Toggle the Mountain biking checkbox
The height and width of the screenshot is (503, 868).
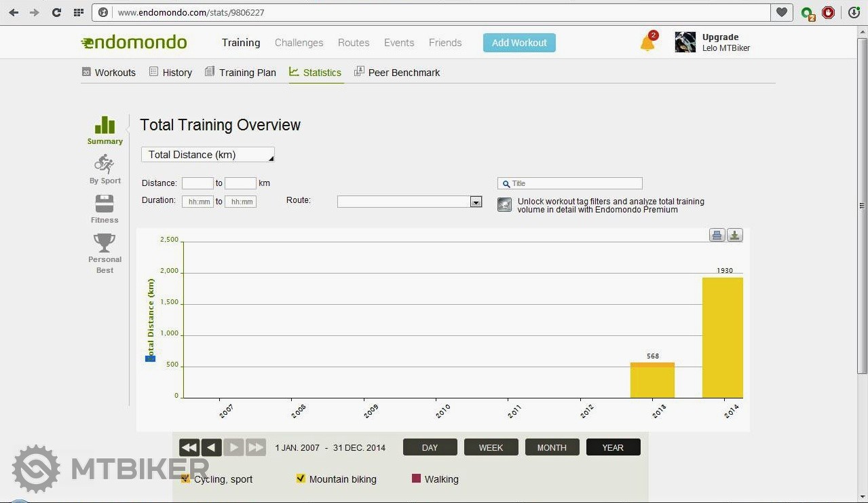click(x=301, y=479)
